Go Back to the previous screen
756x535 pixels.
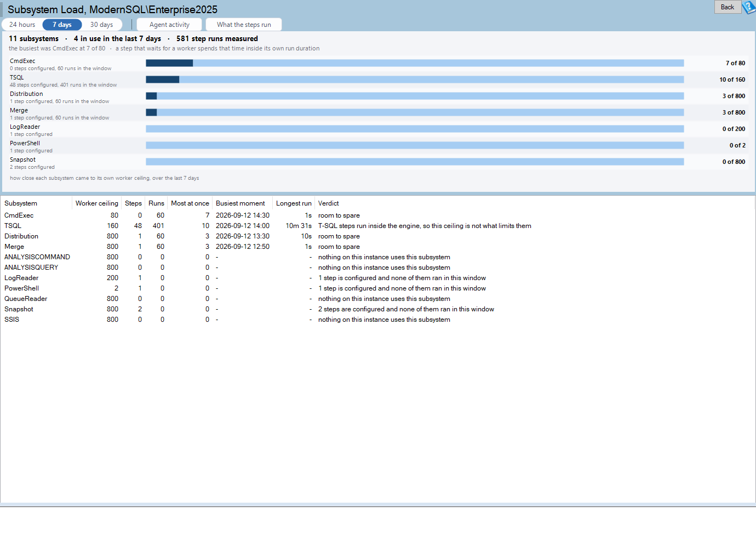point(728,7)
